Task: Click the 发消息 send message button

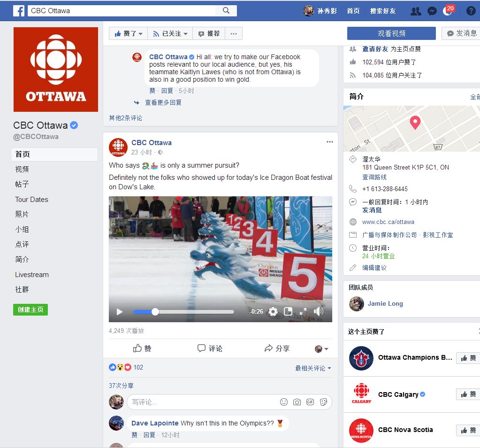Action: pos(461,33)
